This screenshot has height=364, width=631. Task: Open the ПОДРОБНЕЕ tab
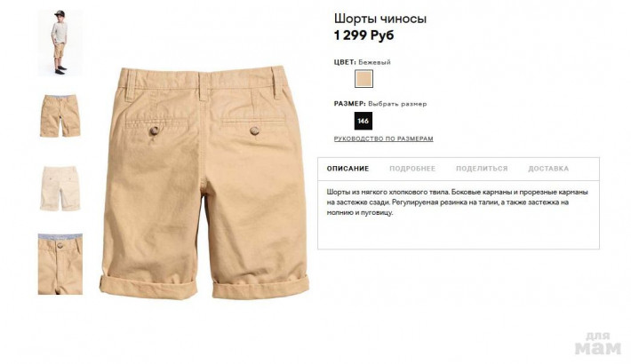(412, 169)
